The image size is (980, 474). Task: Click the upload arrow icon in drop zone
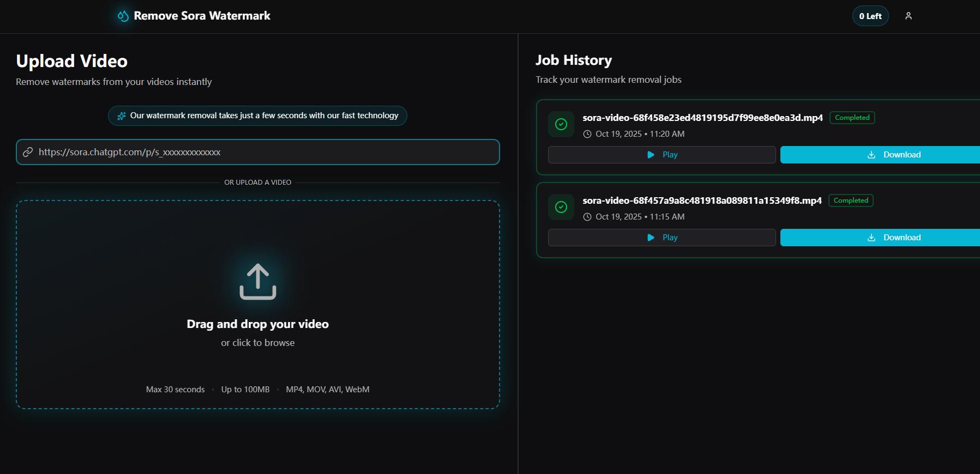[258, 282]
